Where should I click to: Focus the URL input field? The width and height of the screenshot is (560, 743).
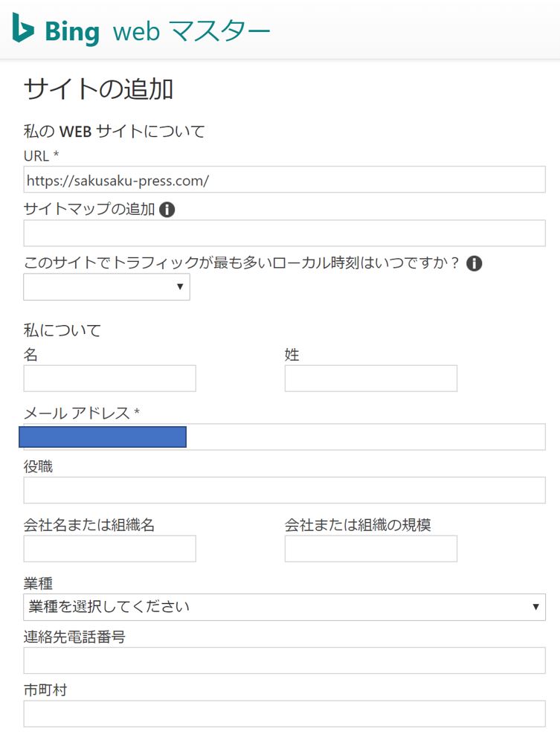click(x=284, y=180)
